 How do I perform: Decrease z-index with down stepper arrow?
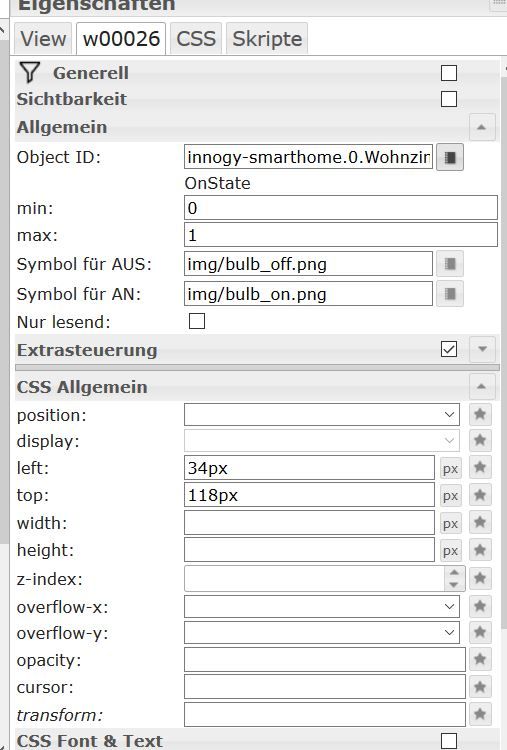click(454, 585)
